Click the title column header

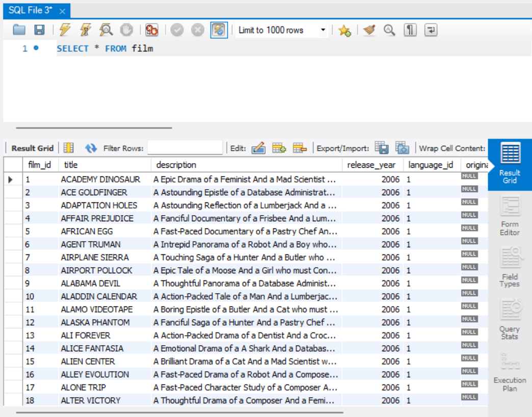click(x=104, y=165)
